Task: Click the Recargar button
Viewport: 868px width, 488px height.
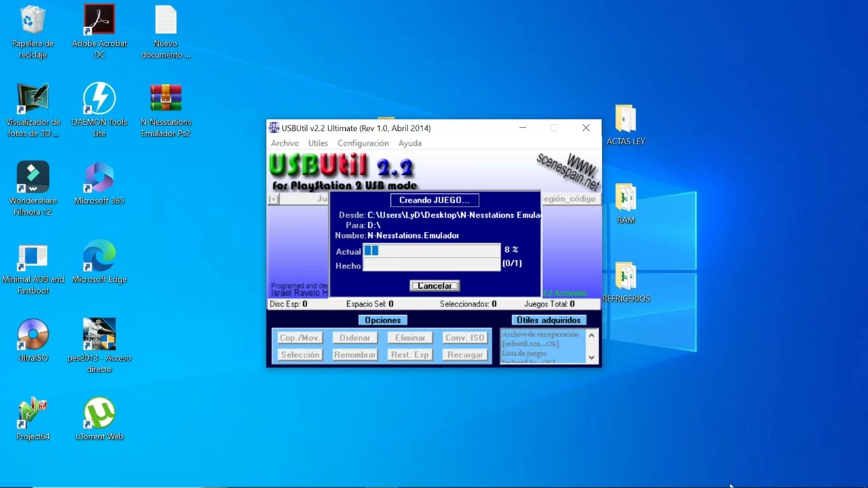Action: (465, 354)
